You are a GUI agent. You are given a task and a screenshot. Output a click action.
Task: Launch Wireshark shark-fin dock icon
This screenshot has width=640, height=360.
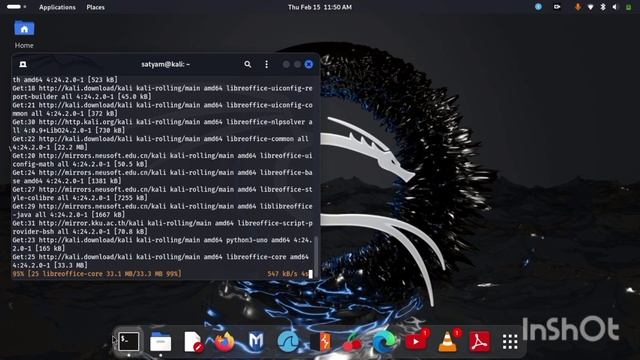click(288, 341)
